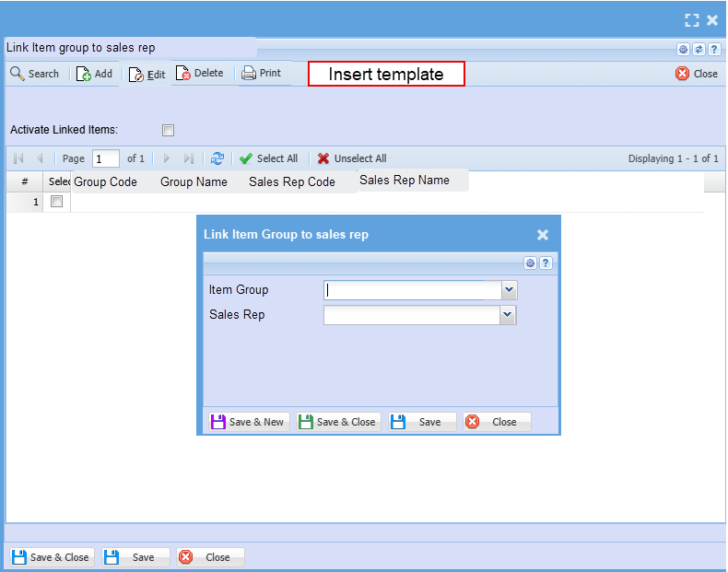Sort by the Group Name column header
The width and height of the screenshot is (728, 572).
click(194, 182)
